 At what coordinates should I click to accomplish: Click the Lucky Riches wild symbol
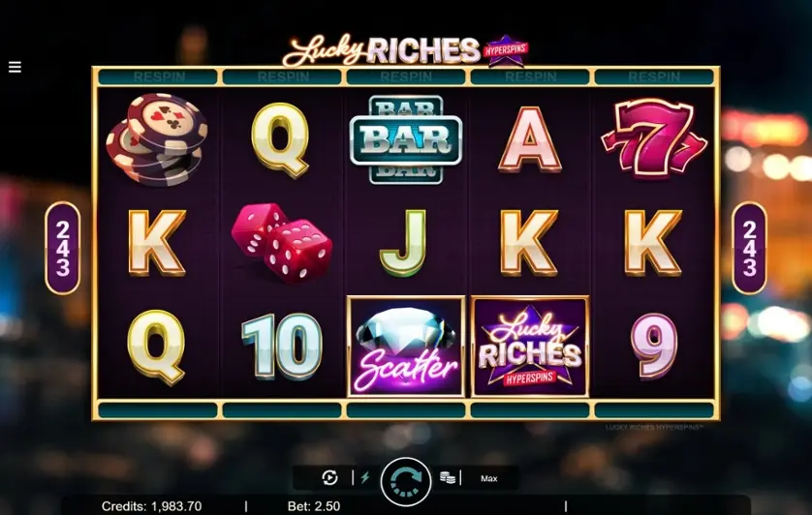pyautogui.click(x=530, y=347)
